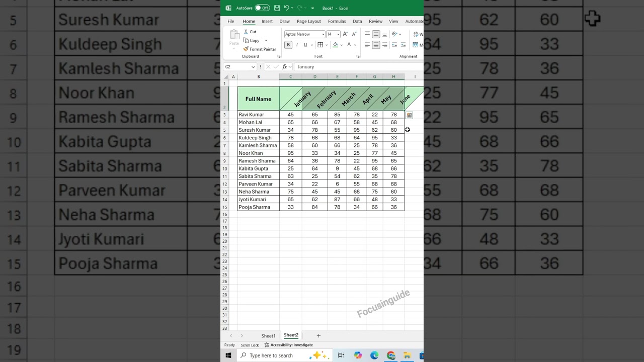Click the Paste Options smart tag
Screen dimensions: 644x362
tap(409, 116)
